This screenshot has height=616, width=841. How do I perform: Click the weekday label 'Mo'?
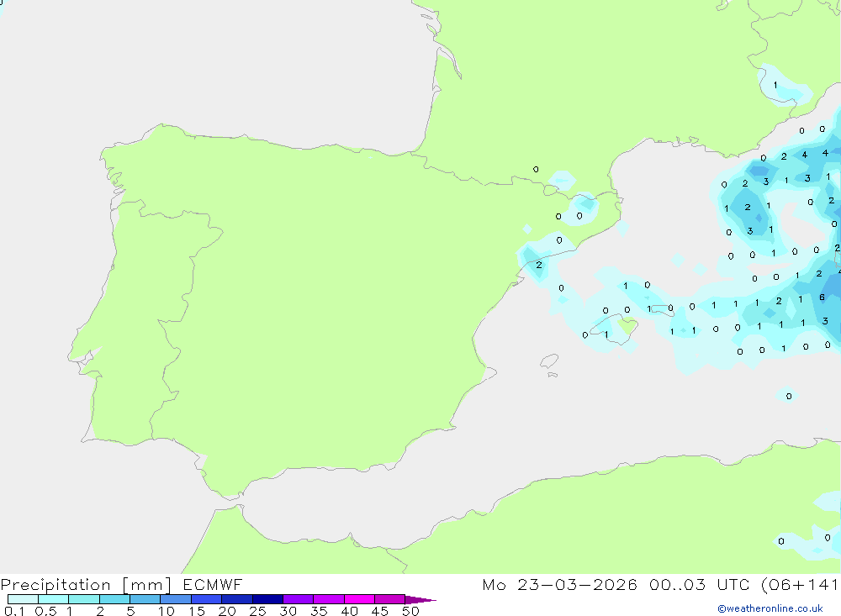494,584
